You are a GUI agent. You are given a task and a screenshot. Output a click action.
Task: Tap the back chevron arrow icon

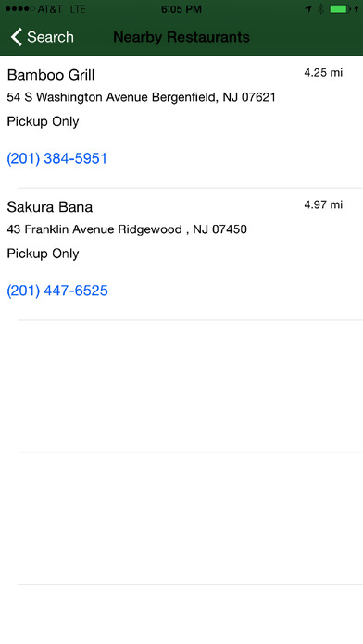(17, 37)
